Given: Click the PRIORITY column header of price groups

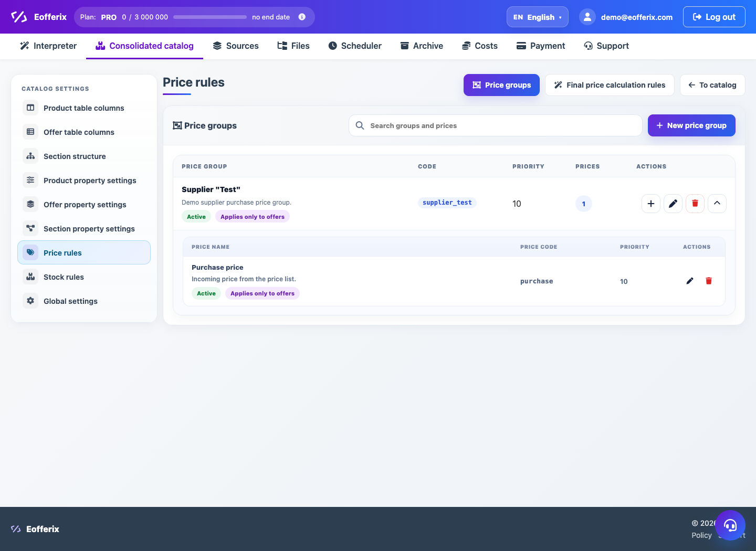Looking at the screenshot, I should 528,166.
